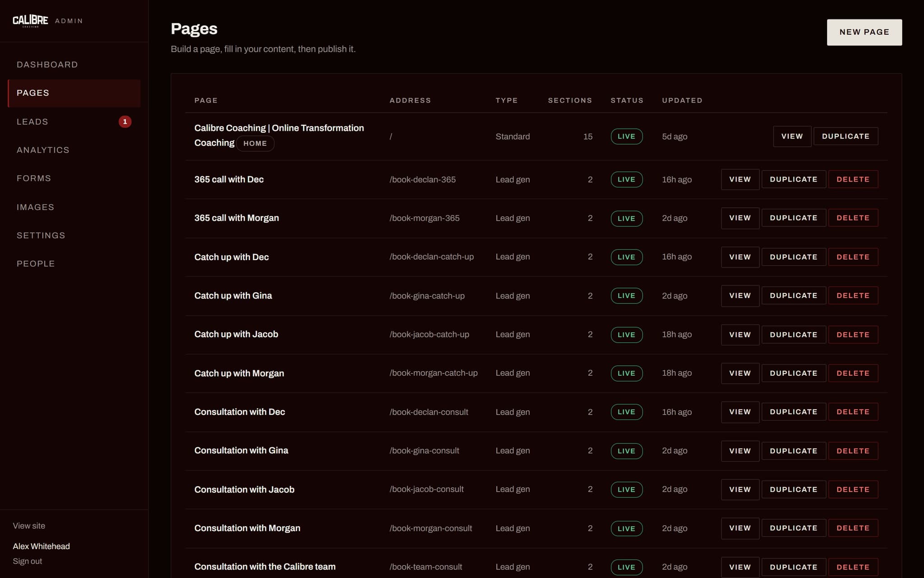Delete Consultation with Jacob
The width and height of the screenshot is (924, 578).
point(853,489)
